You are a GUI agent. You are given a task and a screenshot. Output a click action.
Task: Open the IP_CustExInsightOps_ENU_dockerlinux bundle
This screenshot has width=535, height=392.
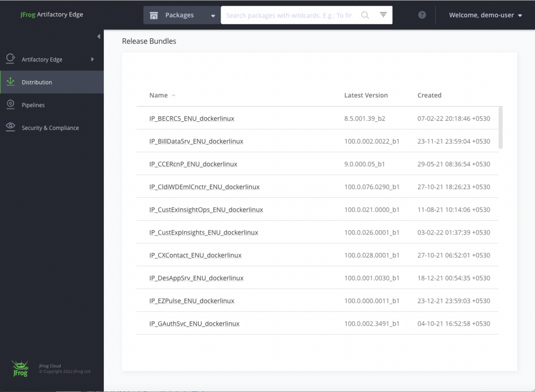tap(206, 210)
